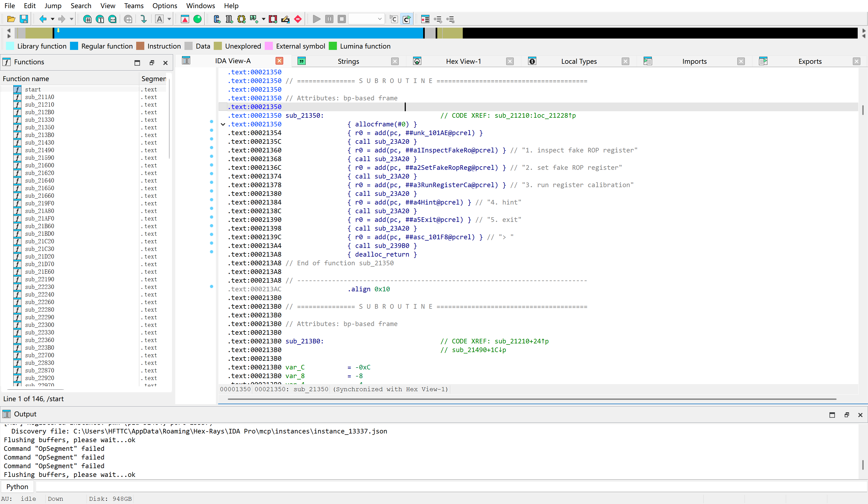Open a file with the folder icon
868x504 pixels.
point(11,19)
